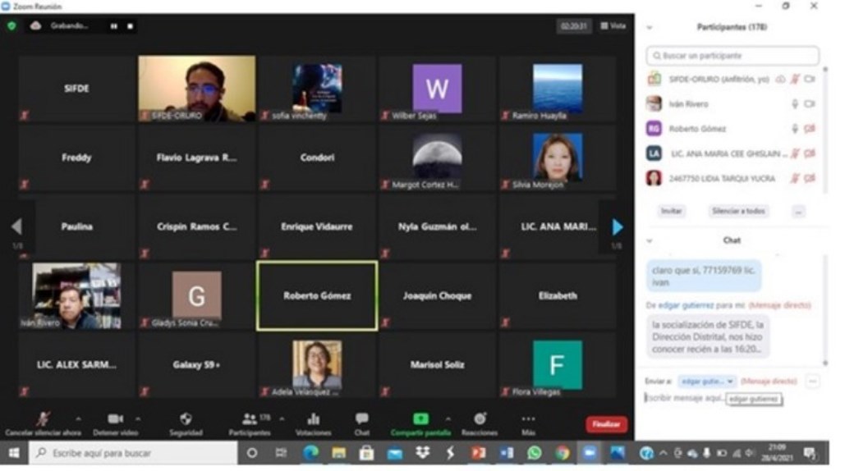Image resolution: width=868 pixels, height=471 pixels.
Task: Stop the cloud recording
Action: click(130, 26)
